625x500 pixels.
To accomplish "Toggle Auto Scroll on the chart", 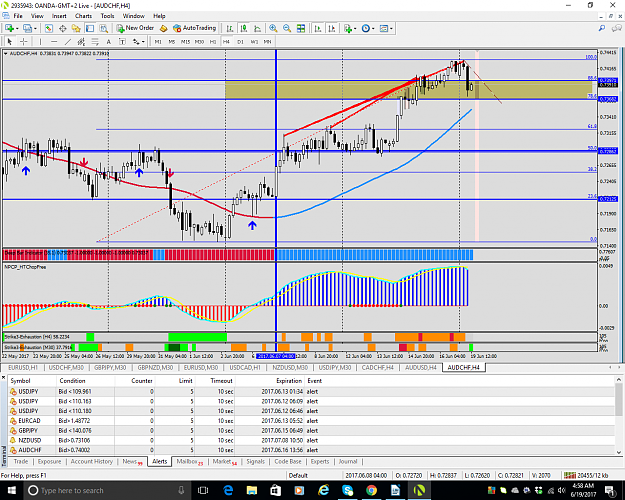I will coord(318,28).
